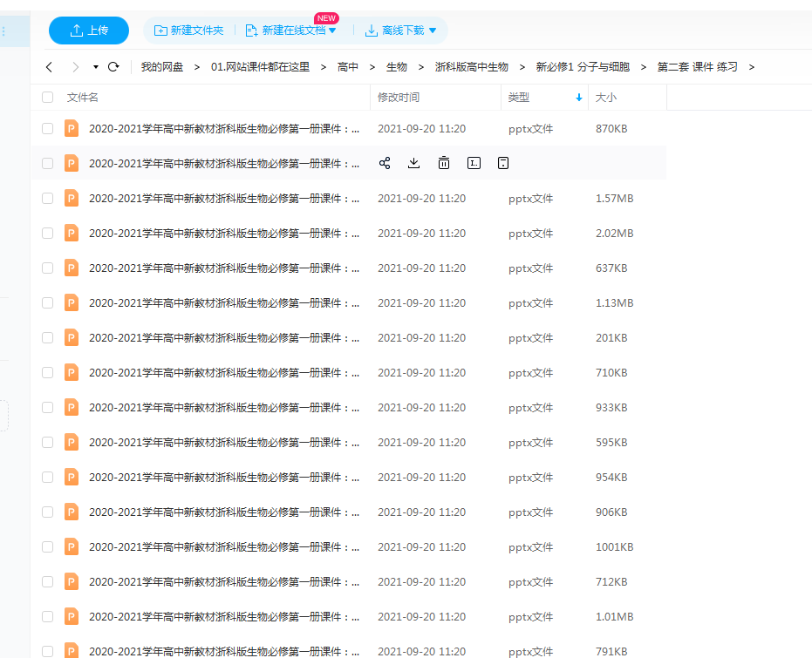This screenshot has height=658, width=812.
Task: Check the box for the 1.57MB file
Action: [48, 198]
